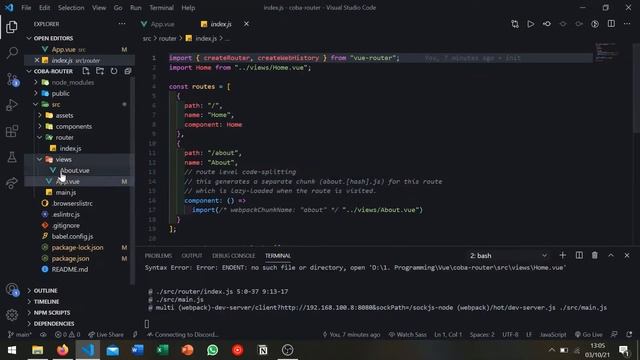Open Explorer more actions ellipsis
Viewport: 640px width, 360px height.
[x=122, y=24]
